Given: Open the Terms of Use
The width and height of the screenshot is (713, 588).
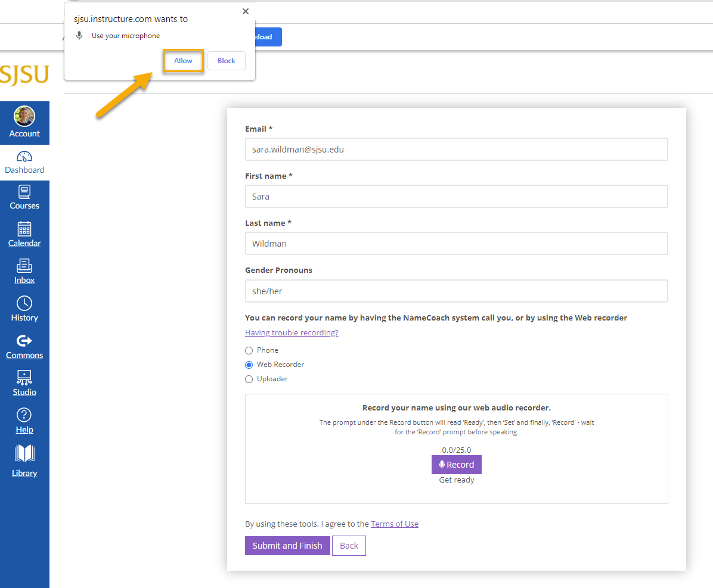Looking at the screenshot, I should point(395,524).
